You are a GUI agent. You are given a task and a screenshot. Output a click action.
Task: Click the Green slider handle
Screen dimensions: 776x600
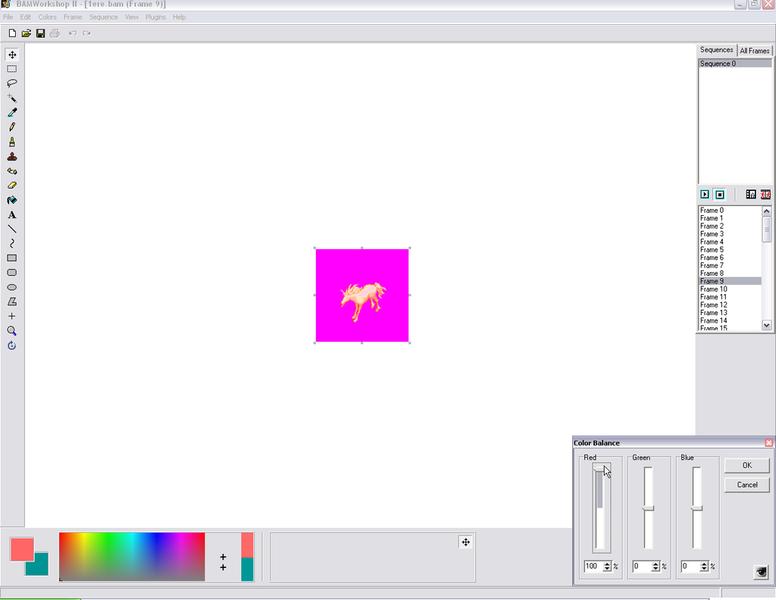[x=648, y=508]
